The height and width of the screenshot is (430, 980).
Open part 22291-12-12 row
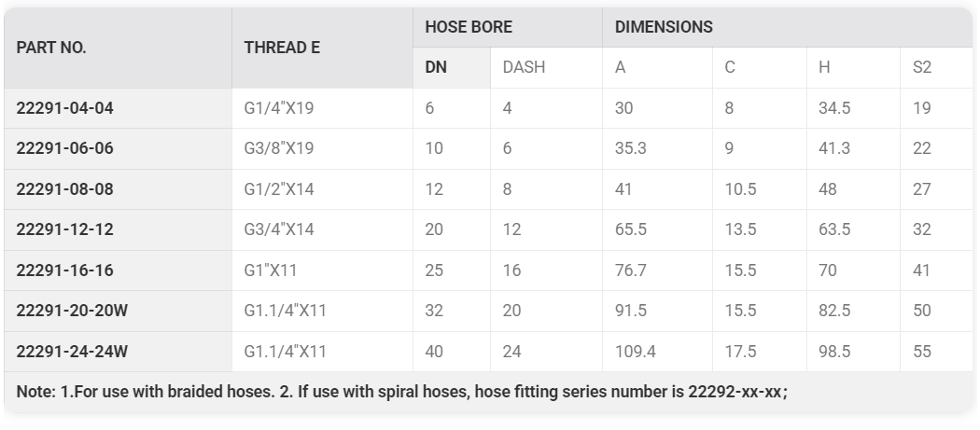tap(64, 229)
